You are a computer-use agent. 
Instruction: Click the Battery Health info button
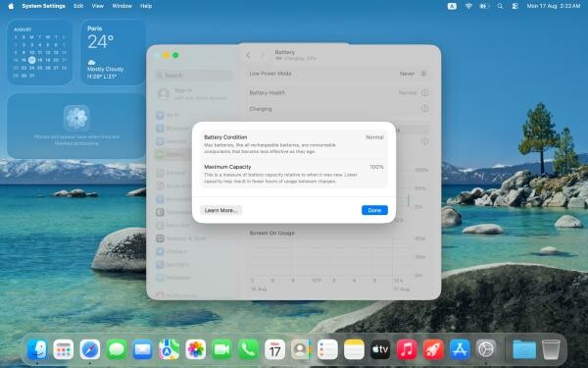[424, 92]
